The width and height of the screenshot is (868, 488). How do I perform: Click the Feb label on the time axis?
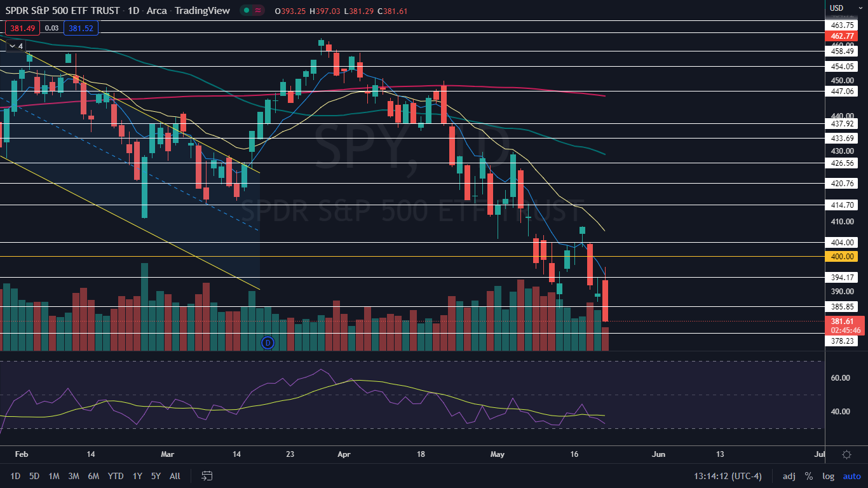click(22, 455)
